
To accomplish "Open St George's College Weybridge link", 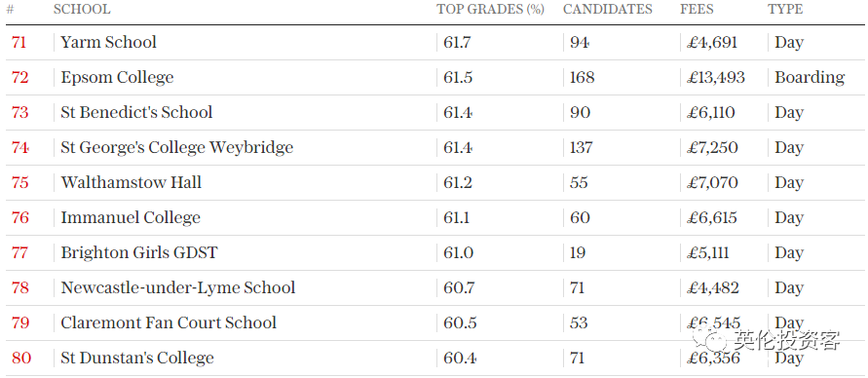I will (177, 148).
